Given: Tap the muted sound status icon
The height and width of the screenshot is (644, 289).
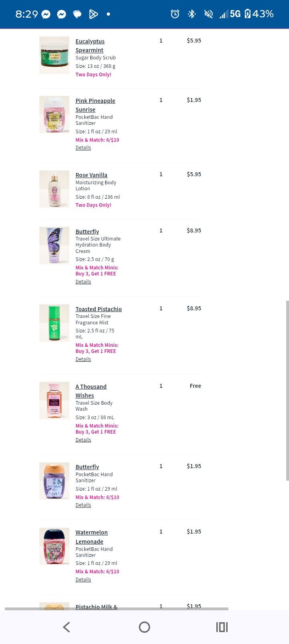Looking at the screenshot, I should point(208,14).
